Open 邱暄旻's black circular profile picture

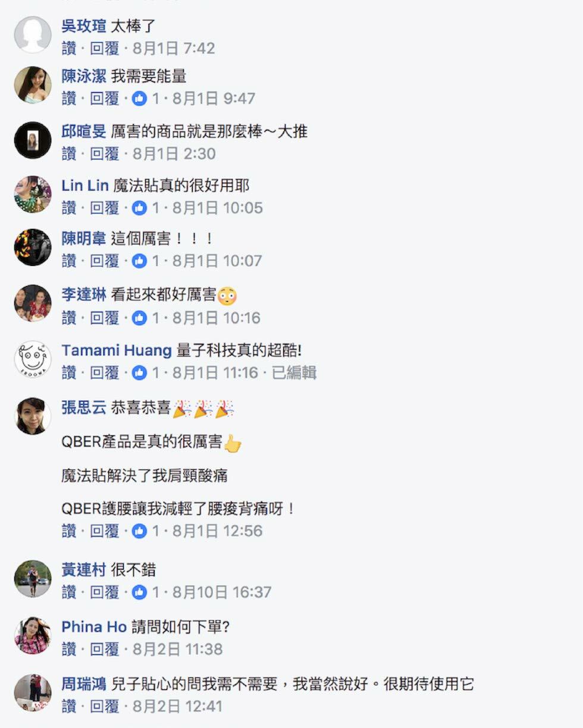click(33, 140)
